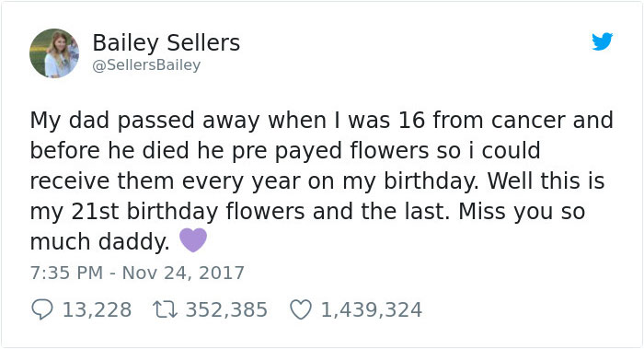Visit the @SellersBailey handle
644x349 pixels.
pyautogui.click(x=146, y=65)
